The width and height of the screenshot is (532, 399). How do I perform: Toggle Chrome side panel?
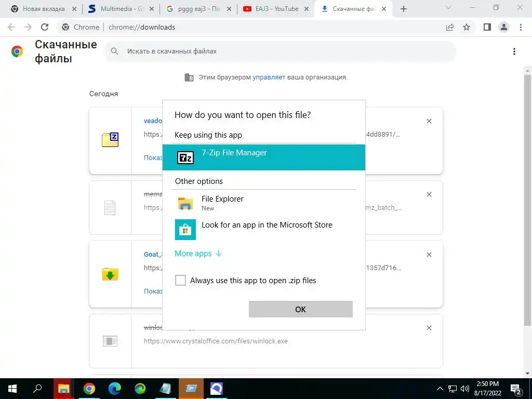tap(487, 27)
